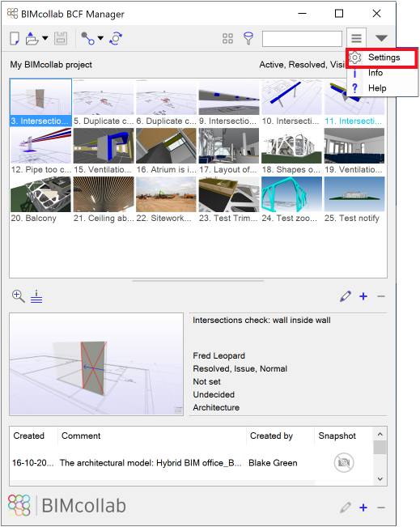Expand the top-right collapse triangle

coord(381,38)
